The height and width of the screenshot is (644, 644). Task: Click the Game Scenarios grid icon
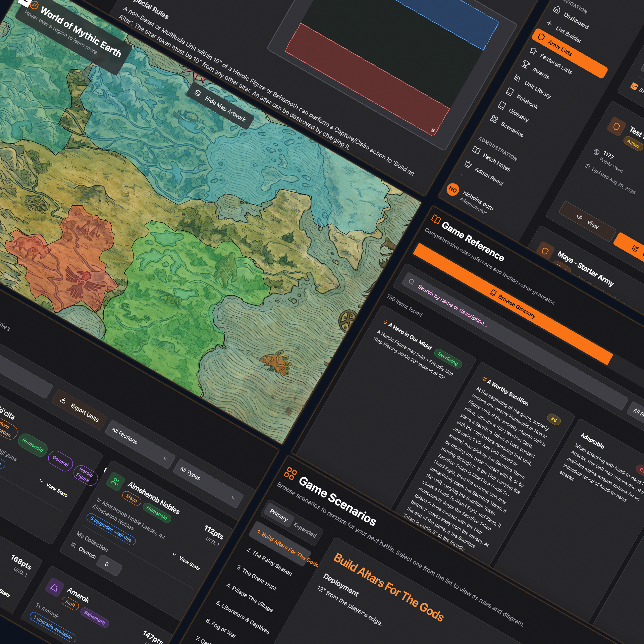pos(290,473)
